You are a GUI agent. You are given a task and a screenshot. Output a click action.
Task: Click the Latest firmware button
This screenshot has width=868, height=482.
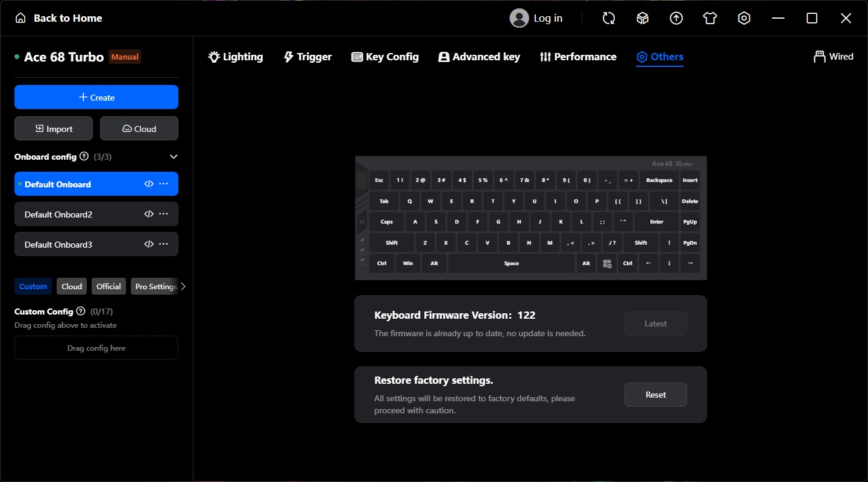click(656, 324)
